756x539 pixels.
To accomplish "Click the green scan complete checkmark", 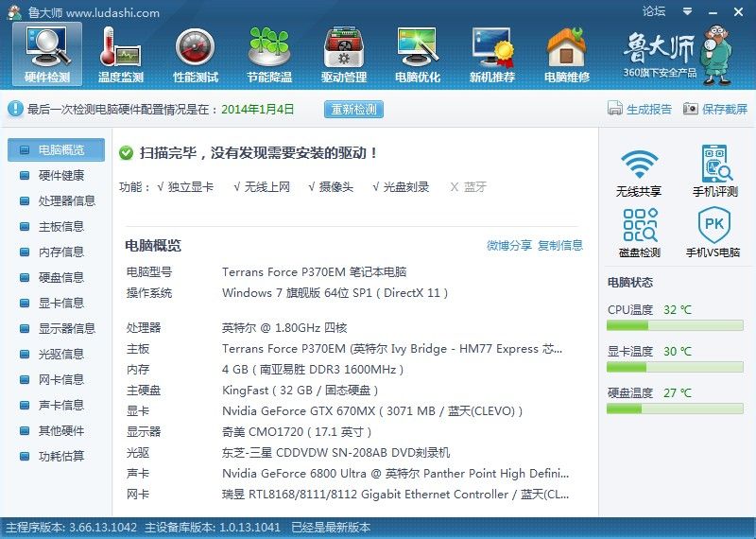I will point(126,153).
